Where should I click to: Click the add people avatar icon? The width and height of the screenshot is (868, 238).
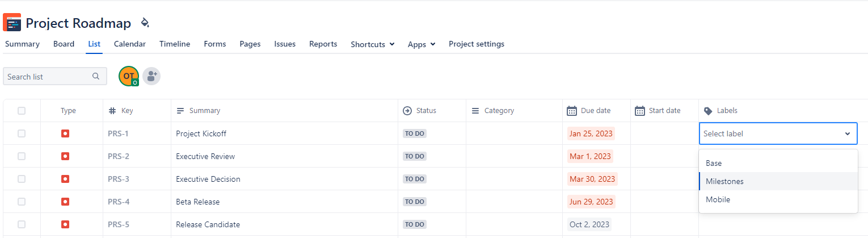pyautogui.click(x=151, y=76)
